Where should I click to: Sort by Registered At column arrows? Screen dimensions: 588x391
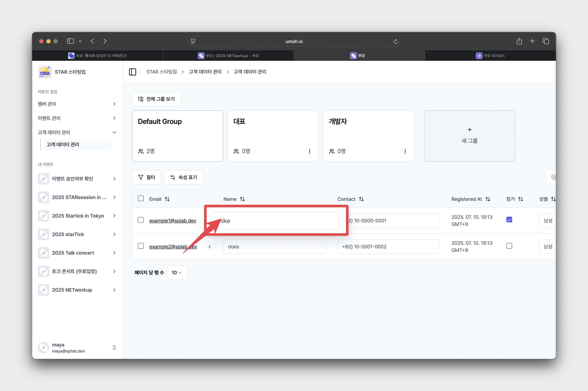[x=488, y=199]
